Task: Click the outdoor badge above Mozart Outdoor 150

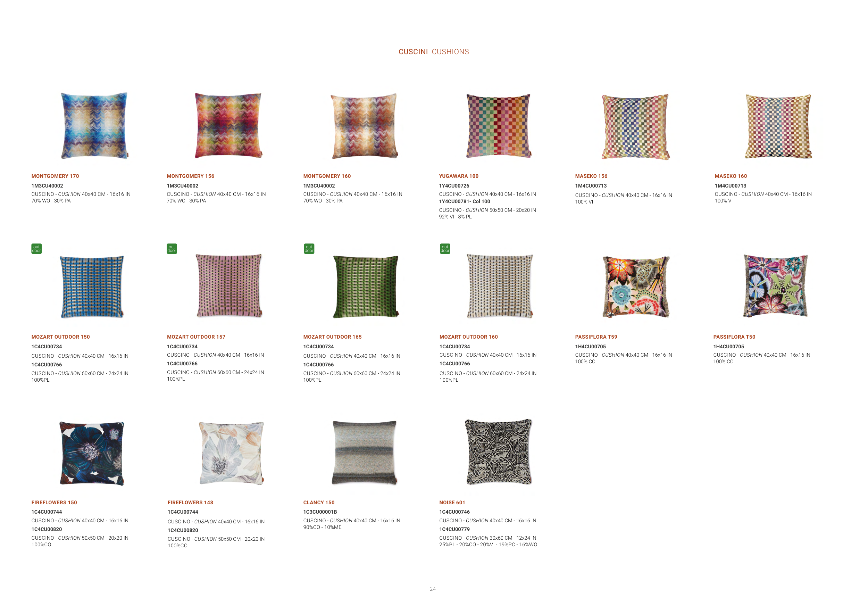Action: click(x=36, y=249)
